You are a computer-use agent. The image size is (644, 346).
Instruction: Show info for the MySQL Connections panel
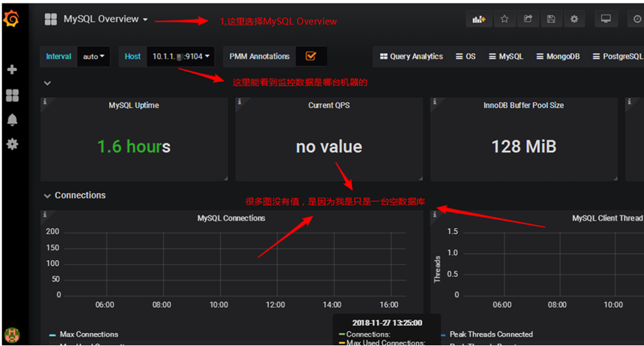click(45, 214)
